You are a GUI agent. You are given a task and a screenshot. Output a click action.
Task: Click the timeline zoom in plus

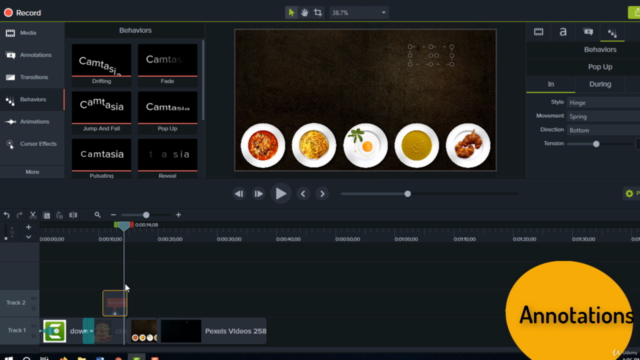(178, 215)
